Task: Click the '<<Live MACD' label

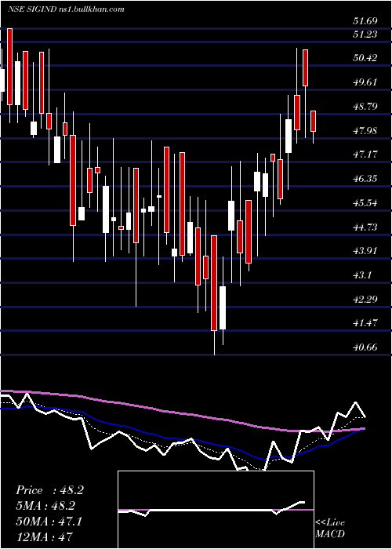Action: pos(330,528)
